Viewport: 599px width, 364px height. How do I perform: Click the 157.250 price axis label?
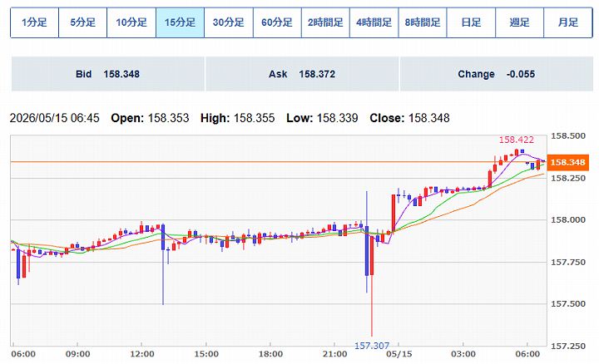567,346
